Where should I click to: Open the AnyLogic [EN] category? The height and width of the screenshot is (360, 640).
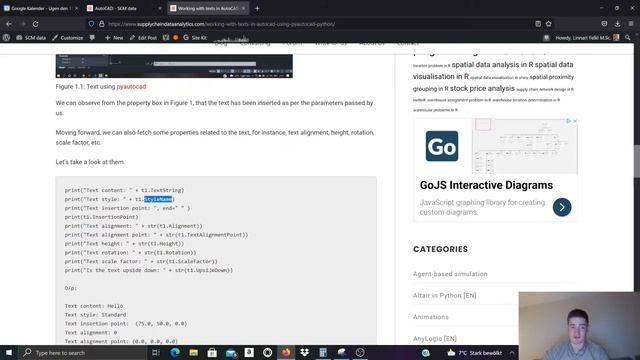click(x=435, y=338)
